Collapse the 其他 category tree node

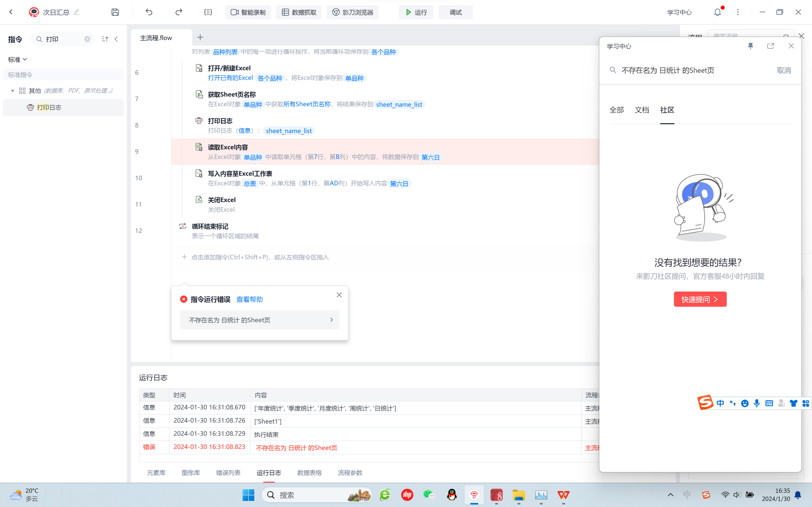pyautogui.click(x=13, y=90)
